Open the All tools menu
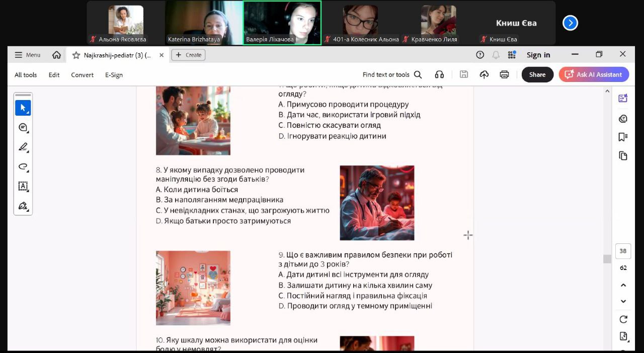Viewport: 644px width, 353px height. tap(26, 75)
